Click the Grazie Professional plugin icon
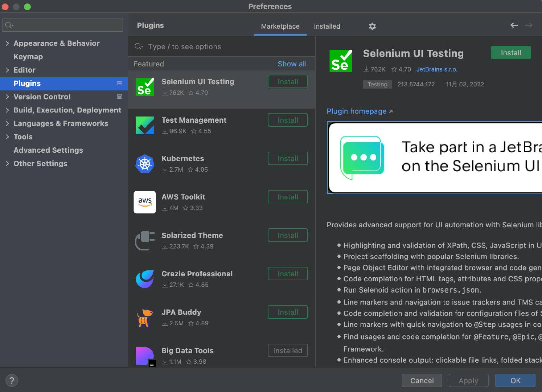This screenshot has height=392, width=542. pyautogui.click(x=145, y=279)
